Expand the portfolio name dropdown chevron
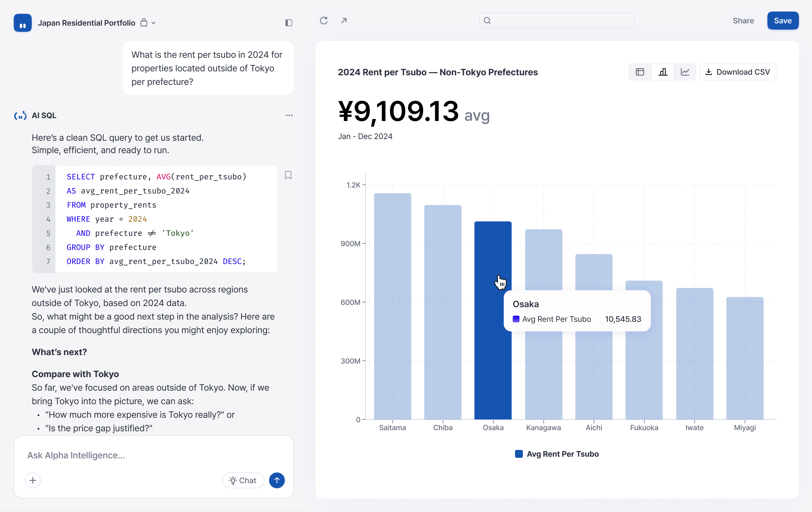 [153, 23]
